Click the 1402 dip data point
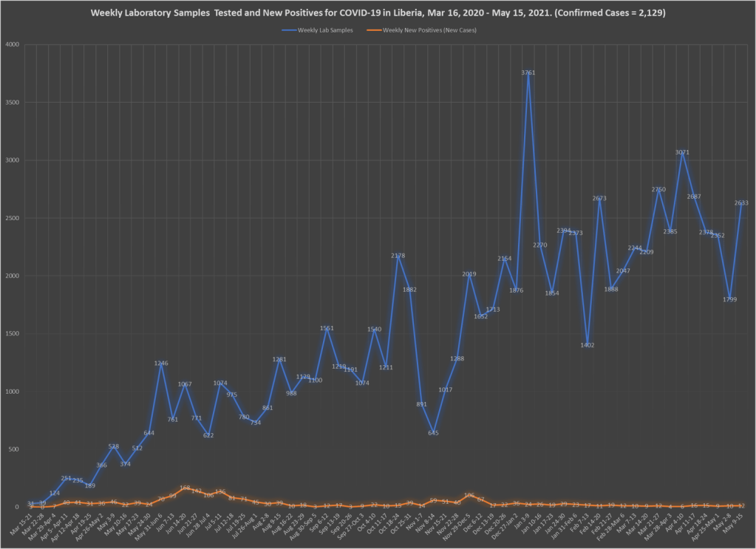 click(588, 344)
